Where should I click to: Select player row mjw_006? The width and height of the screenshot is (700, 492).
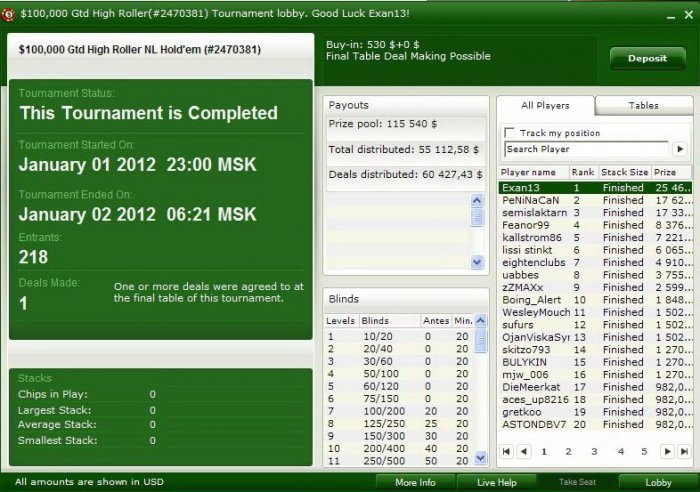(x=595, y=375)
